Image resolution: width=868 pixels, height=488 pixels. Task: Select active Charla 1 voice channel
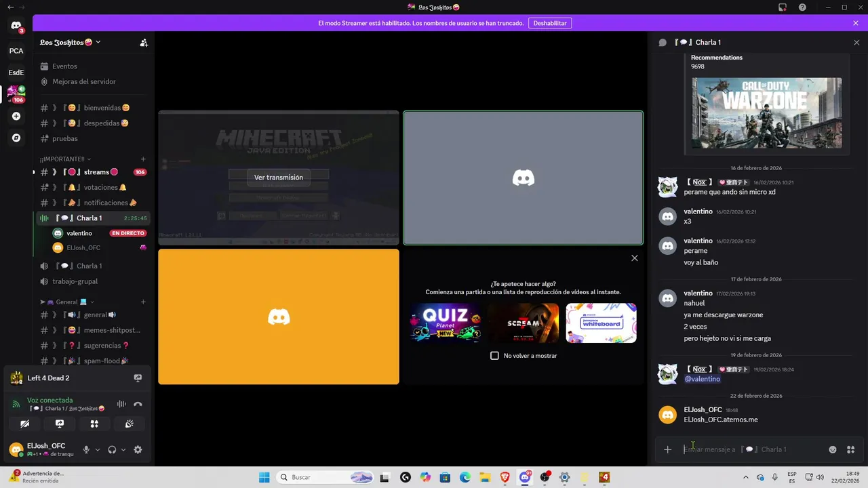[94, 218]
